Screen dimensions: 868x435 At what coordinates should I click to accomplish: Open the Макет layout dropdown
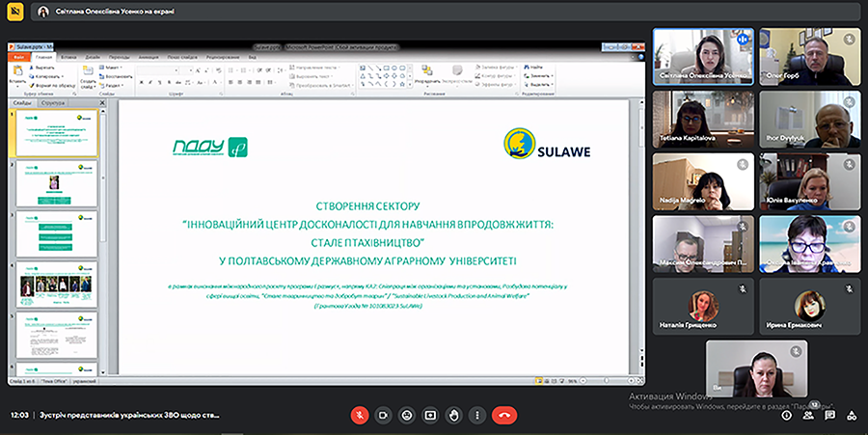click(x=111, y=68)
